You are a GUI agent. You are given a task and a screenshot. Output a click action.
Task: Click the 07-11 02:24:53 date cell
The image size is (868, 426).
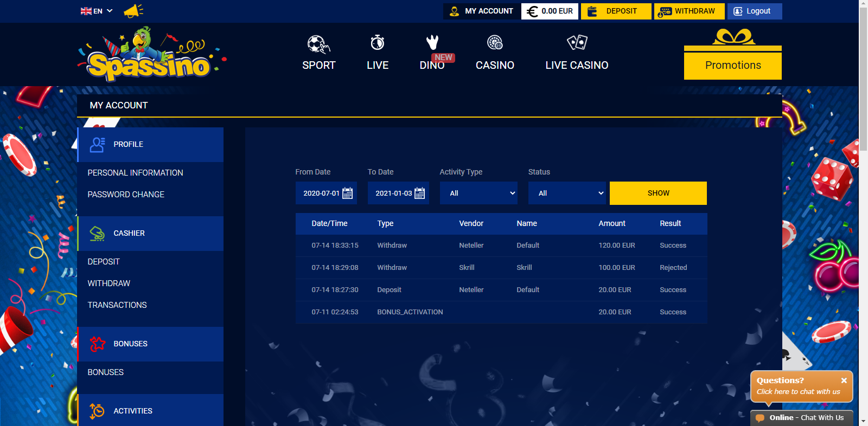[335, 312]
